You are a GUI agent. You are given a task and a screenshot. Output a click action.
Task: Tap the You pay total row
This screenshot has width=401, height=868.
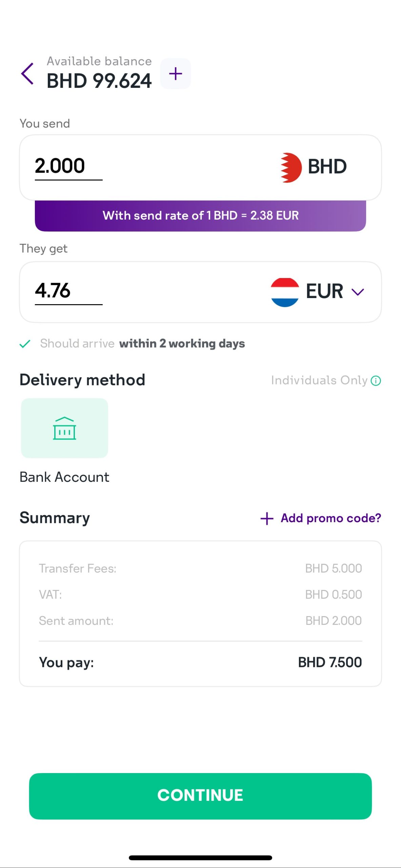click(200, 663)
